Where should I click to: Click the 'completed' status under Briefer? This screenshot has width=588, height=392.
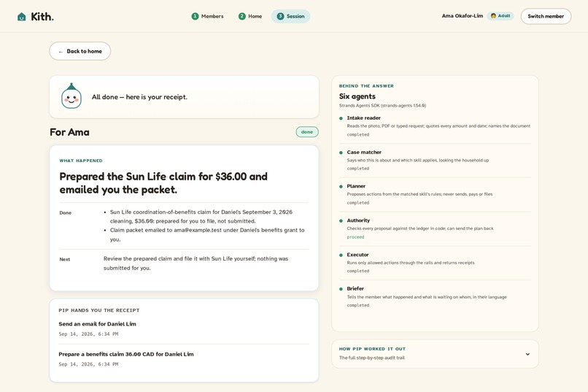pyautogui.click(x=358, y=305)
